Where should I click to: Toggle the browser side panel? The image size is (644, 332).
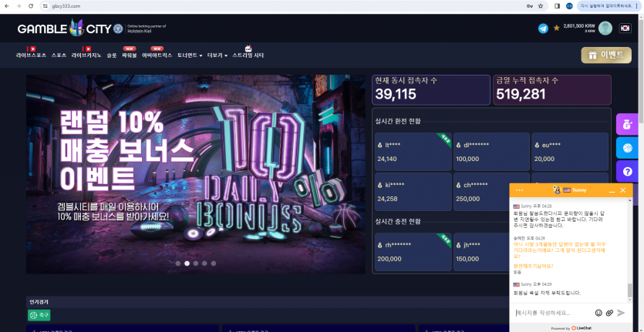[558, 6]
